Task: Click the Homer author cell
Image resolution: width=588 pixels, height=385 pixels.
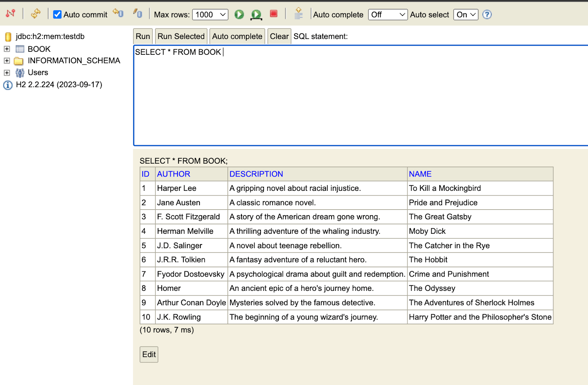Action: pyautogui.click(x=191, y=288)
